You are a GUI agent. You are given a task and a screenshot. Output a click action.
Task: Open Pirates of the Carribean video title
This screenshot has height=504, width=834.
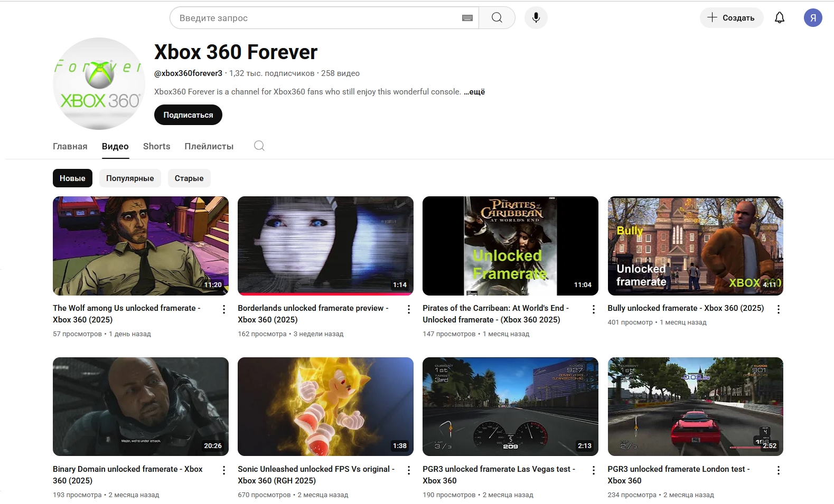pos(496,314)
